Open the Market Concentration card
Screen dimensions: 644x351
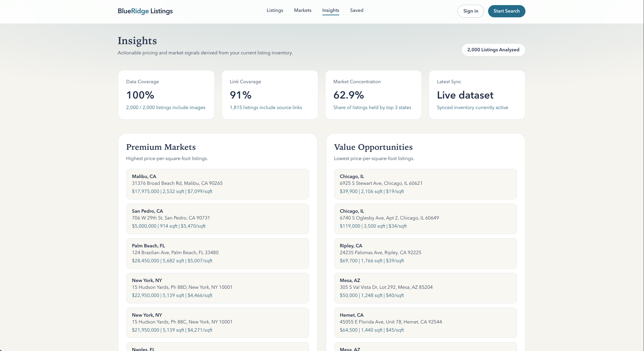click(x=373, y=94)
